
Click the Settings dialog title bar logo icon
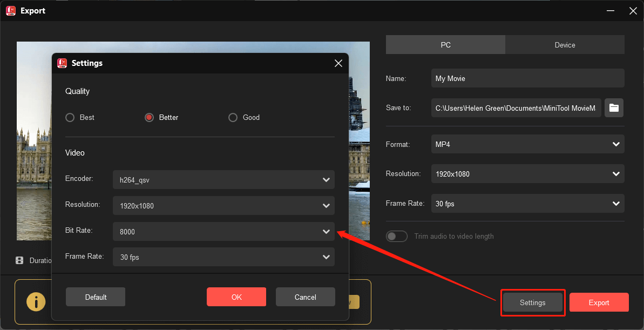62,63
